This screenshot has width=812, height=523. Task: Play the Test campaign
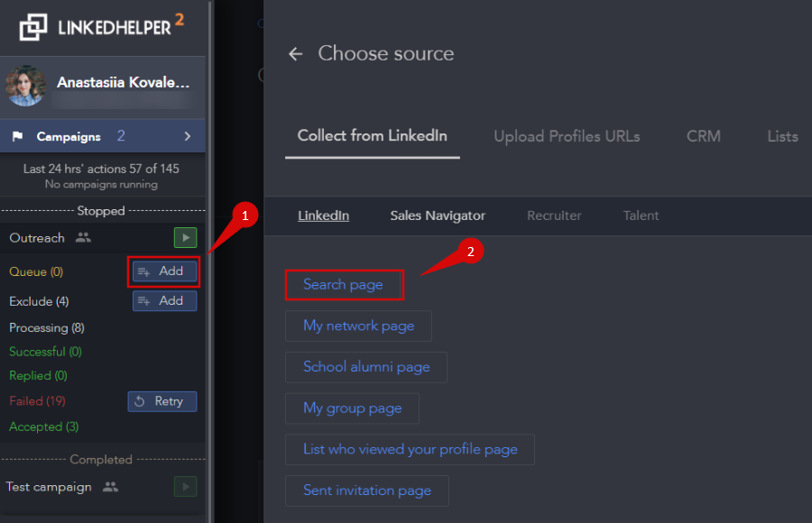click(x=185, y=487)
